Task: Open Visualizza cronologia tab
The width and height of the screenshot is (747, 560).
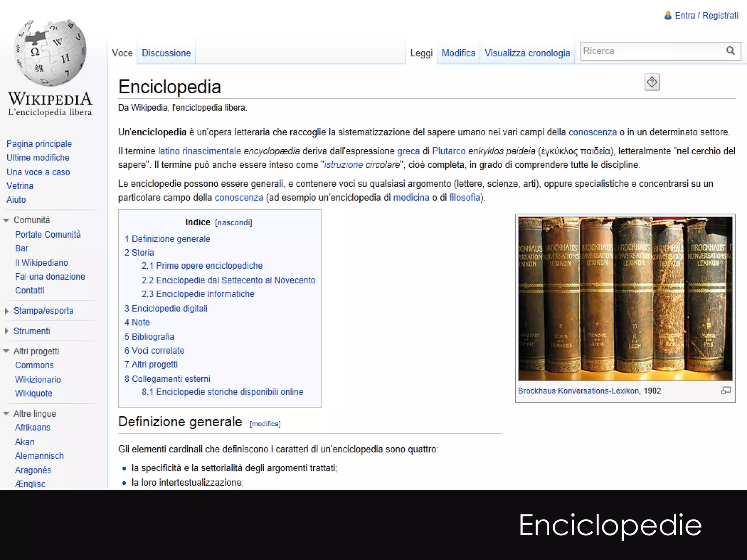Action: pyautogui.click(x=527, y=53)
